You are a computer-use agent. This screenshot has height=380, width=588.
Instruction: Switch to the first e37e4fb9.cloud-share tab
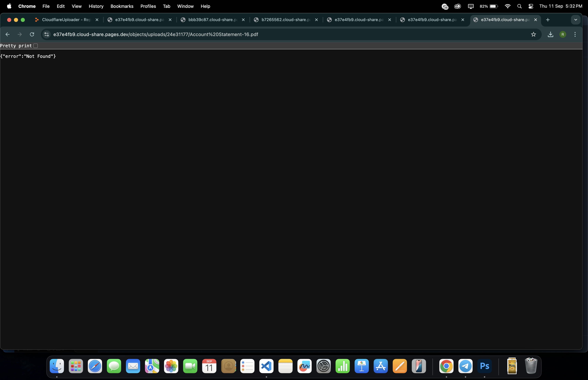tap(140, 20)
